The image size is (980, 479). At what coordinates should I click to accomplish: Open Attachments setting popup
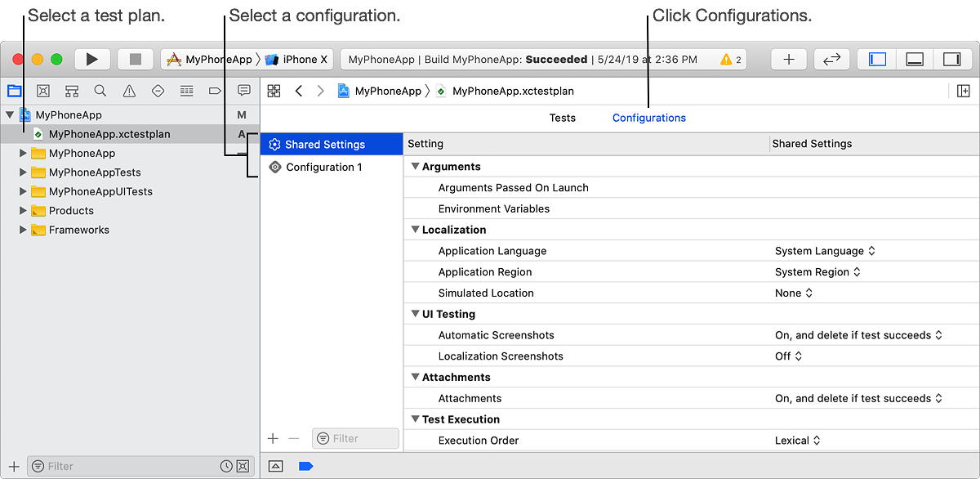(x=859, y=398)
